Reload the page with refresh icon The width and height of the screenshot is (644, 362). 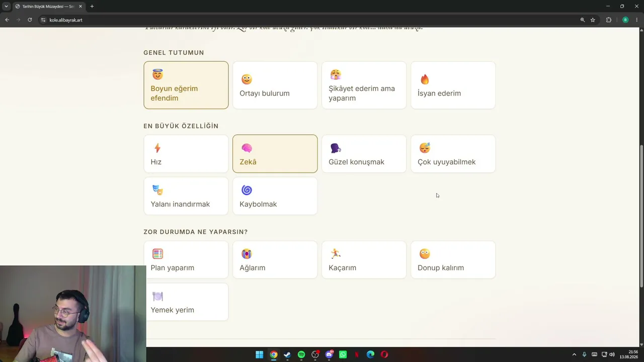coord(30,20)
